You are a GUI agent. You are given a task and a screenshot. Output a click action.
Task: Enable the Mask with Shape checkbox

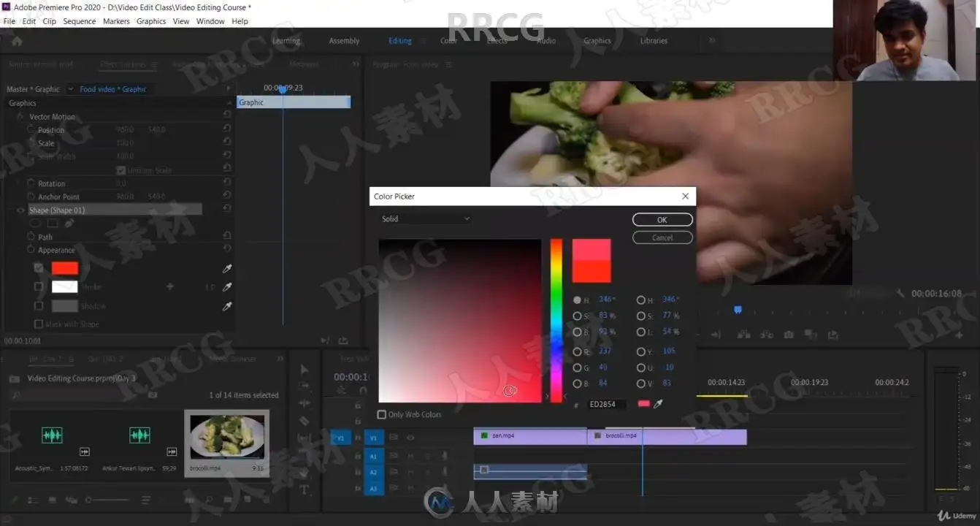click(39, 324)
